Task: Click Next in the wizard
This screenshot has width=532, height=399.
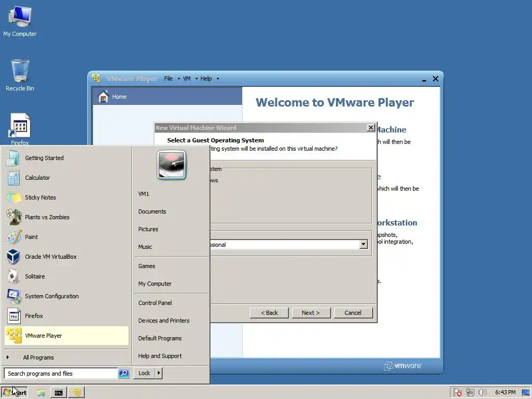Action: 311,313
